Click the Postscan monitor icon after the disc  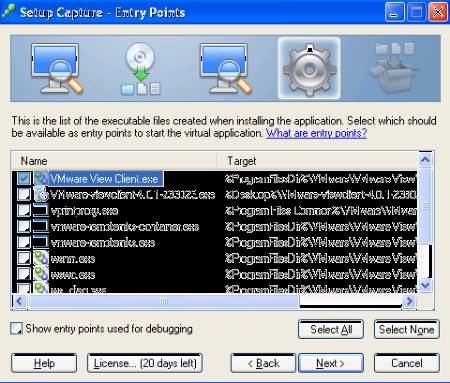[225, 69]
